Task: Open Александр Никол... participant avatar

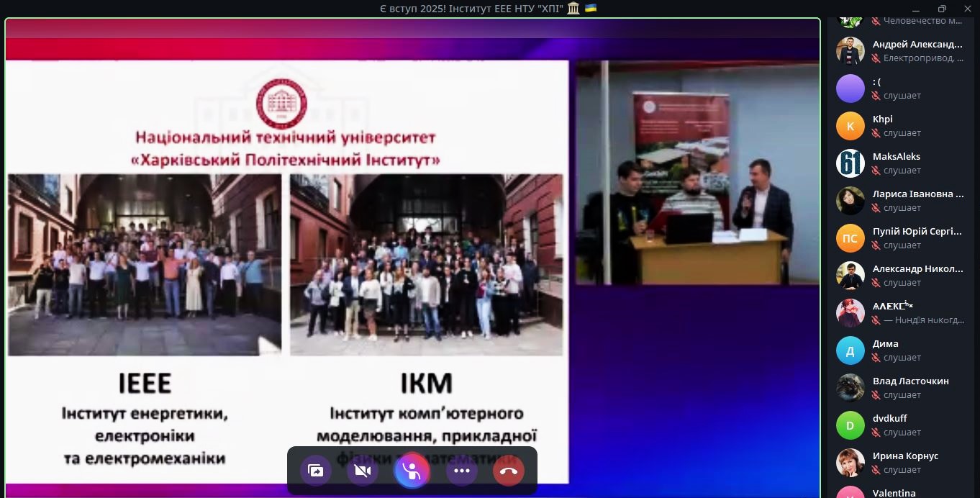Action: click(x=850, y=276)
